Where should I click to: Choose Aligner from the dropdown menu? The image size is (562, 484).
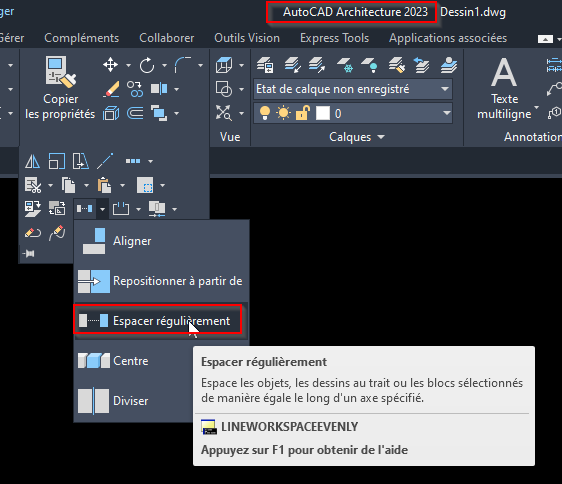(161, 241)
